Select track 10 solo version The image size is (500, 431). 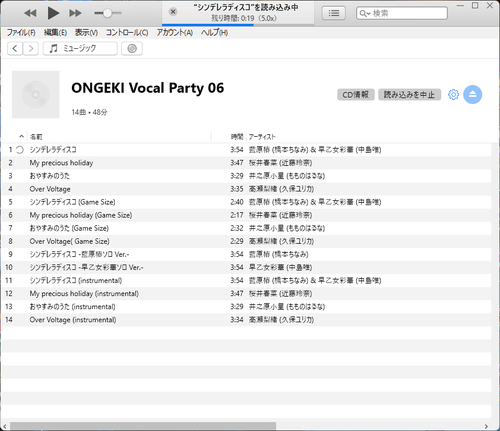(247, 267)
